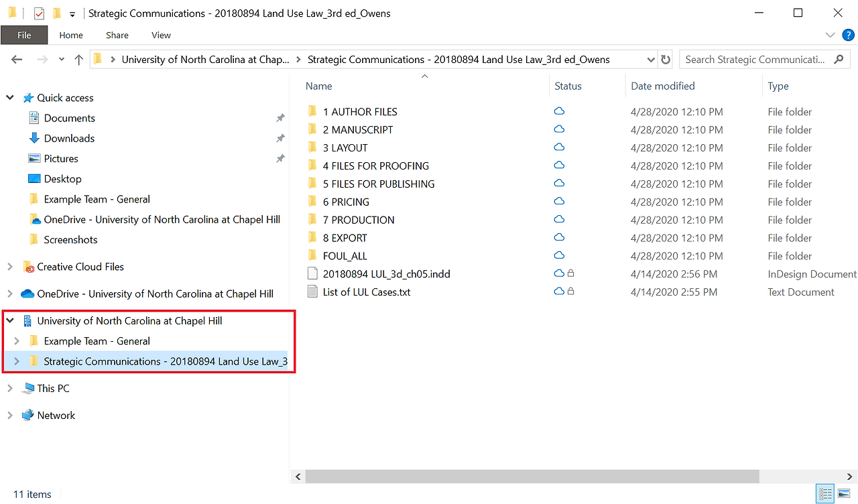The width and height of the screenshot is (858, 504).
Task: Sort by Type column header
Action: (778, 86)
